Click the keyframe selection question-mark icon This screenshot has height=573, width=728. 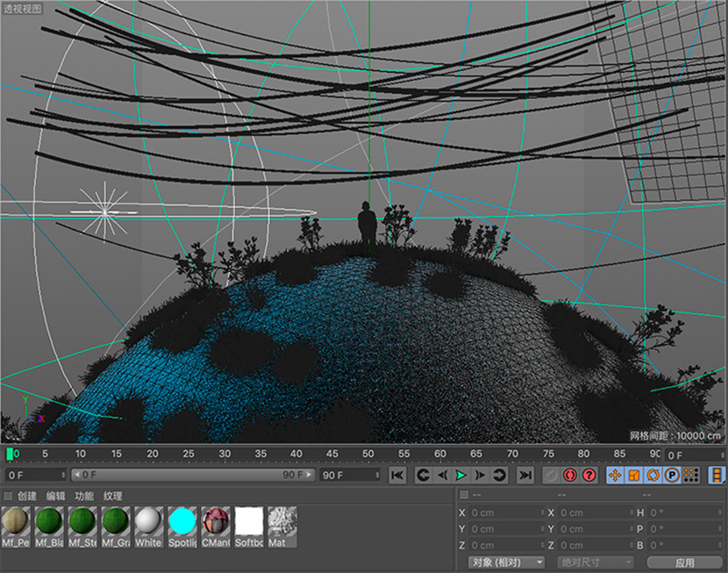pos(589,475)
